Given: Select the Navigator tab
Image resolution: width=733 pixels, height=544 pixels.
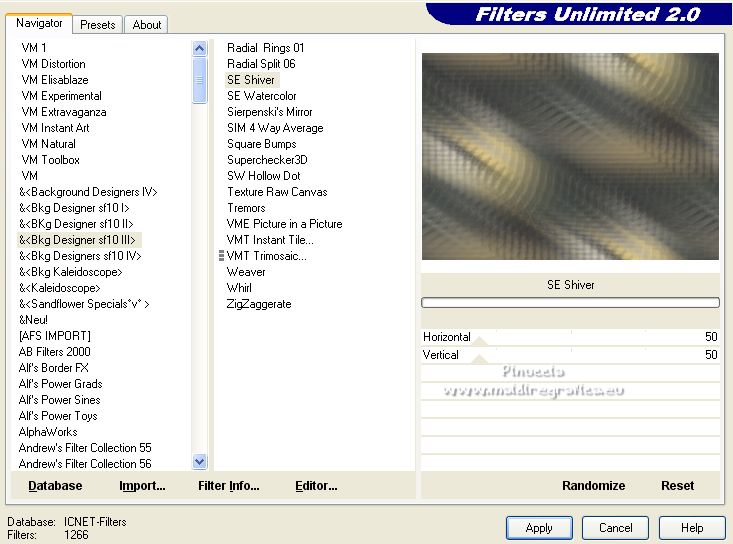Looking at the screenshot, I should pyautogui.click(x=39, y=23).
